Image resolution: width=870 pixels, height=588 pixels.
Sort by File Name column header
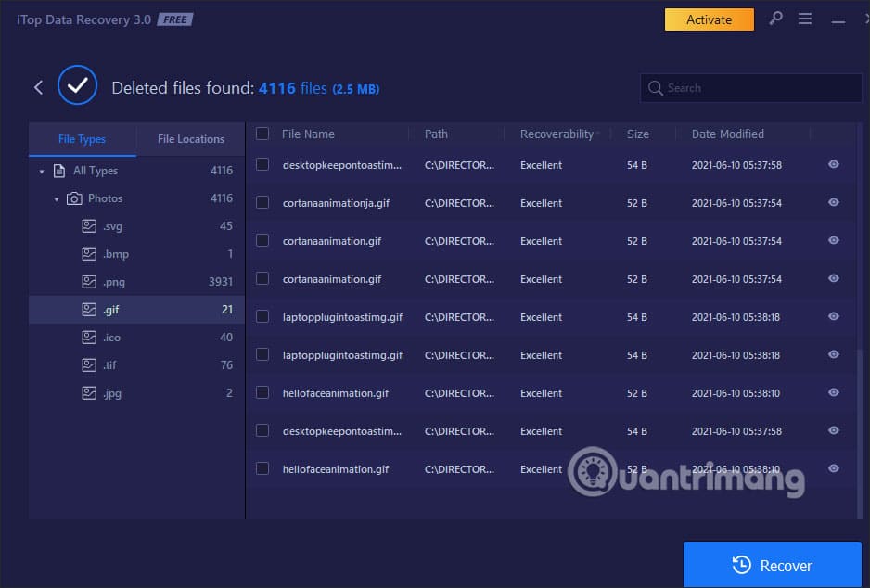(308, 134)
